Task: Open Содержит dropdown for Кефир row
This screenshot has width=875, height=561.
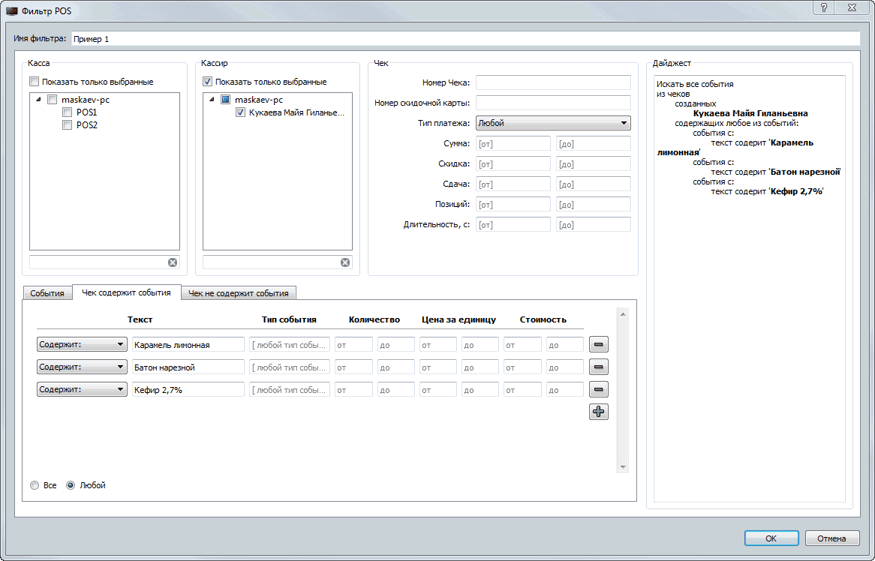Action: 82,390
